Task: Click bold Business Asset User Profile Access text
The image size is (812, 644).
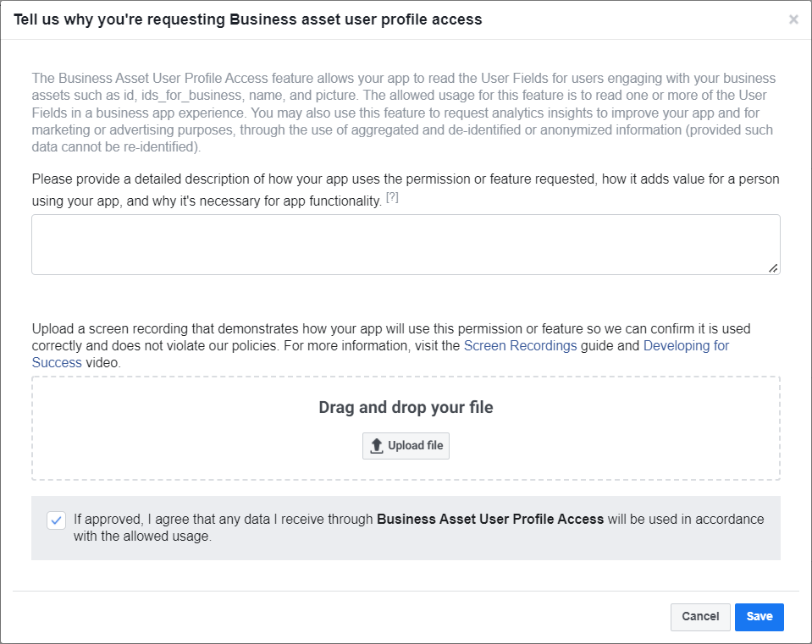Action: click(x=490, y=520)
